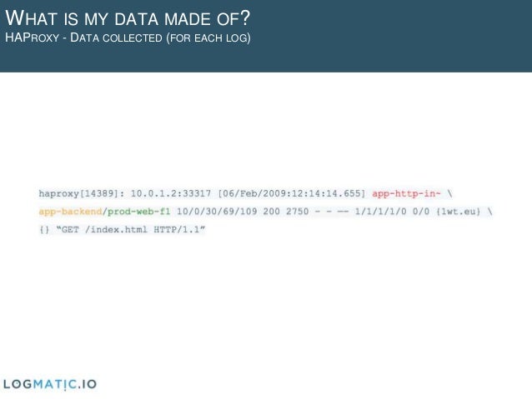Click the slide title 'What is my data made of?'
Image resolution: width=532 pixels, height=399 pixels.
point(128,18)
